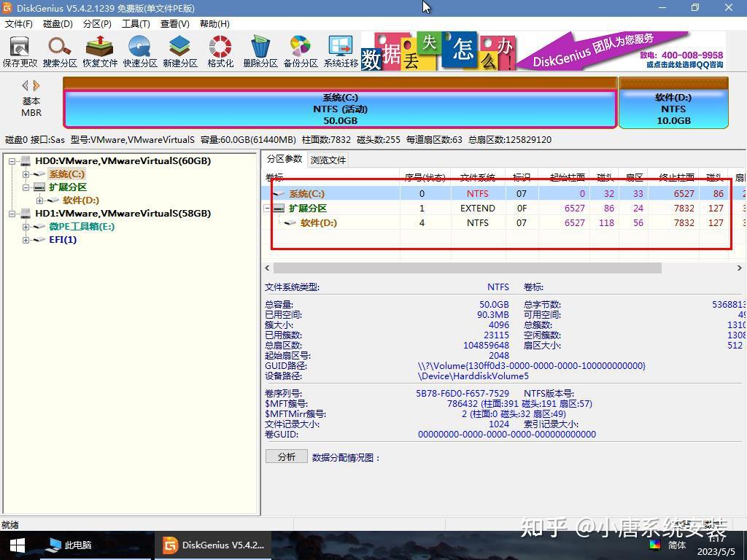
Task: Expand the 微PE工具箱(E:) tree node
Action: tap(26, 227)
